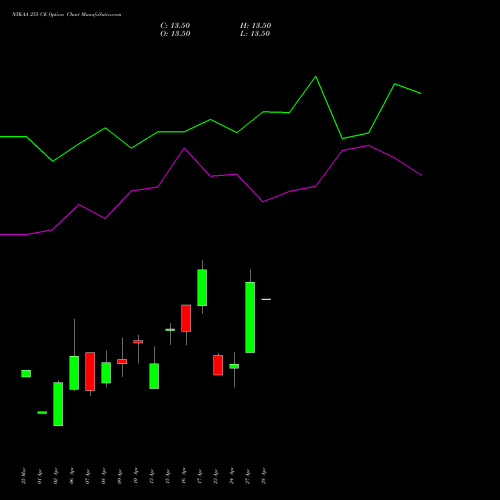Click the flat last candle above 28 Apr

coord(266,299)
